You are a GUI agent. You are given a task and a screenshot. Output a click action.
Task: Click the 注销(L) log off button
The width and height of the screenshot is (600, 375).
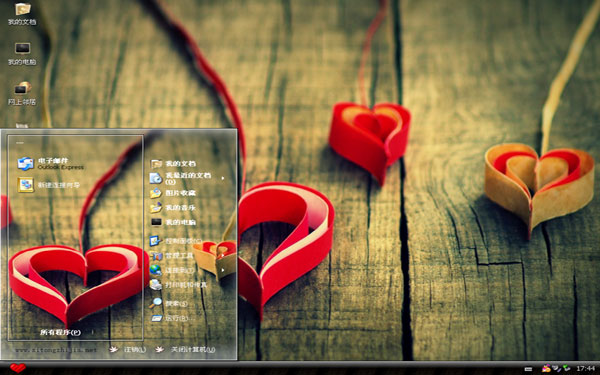[128, 349]
